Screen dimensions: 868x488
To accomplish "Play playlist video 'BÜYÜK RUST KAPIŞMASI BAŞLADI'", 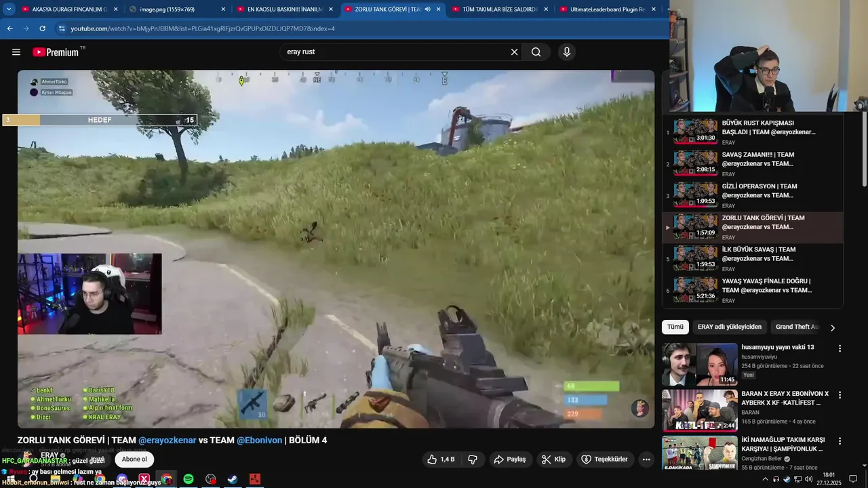I will point(753,132).
